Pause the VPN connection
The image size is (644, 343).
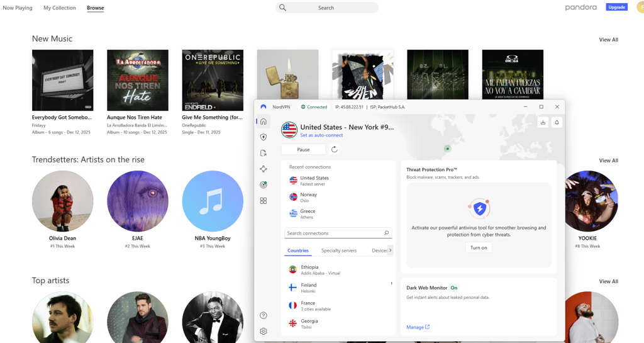click(x=304, y=150)
